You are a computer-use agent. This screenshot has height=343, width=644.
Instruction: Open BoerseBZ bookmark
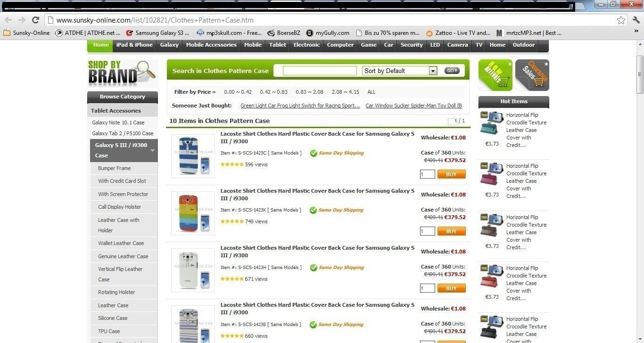pyautogui.click(x=284, y=33)
